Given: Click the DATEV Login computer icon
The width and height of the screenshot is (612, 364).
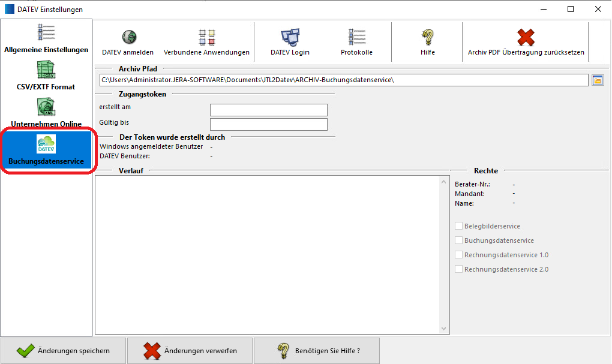Looking at the screenshot, I should coord(290,37).
